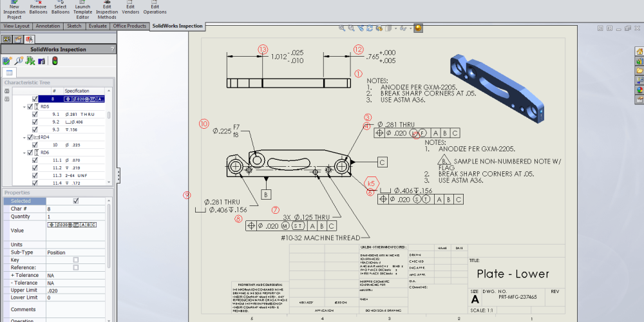The height and width of the screenshot is (322, 644).
Task: Collapse the RD5 group in Characteristic Tree
Action: (24, 106)
